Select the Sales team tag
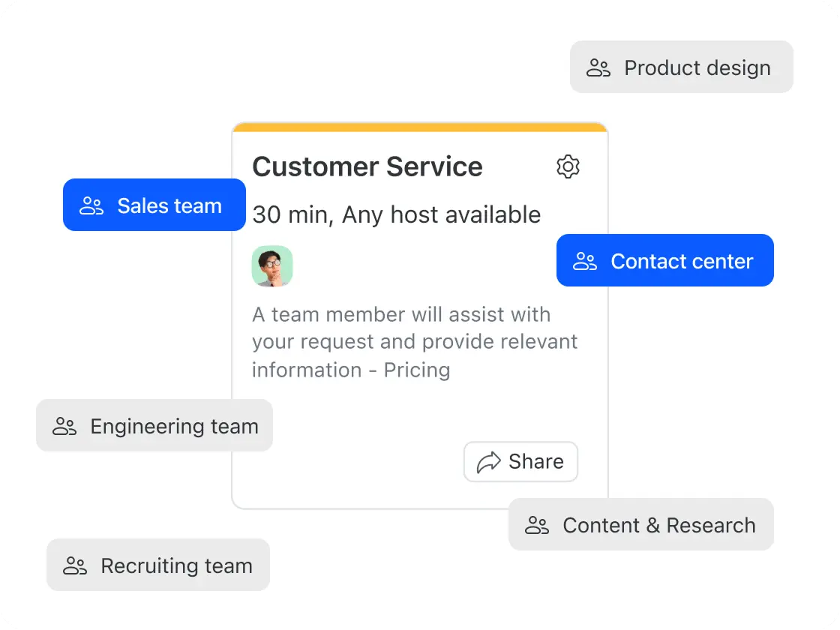The image size is (840, 630). [154, 205]
